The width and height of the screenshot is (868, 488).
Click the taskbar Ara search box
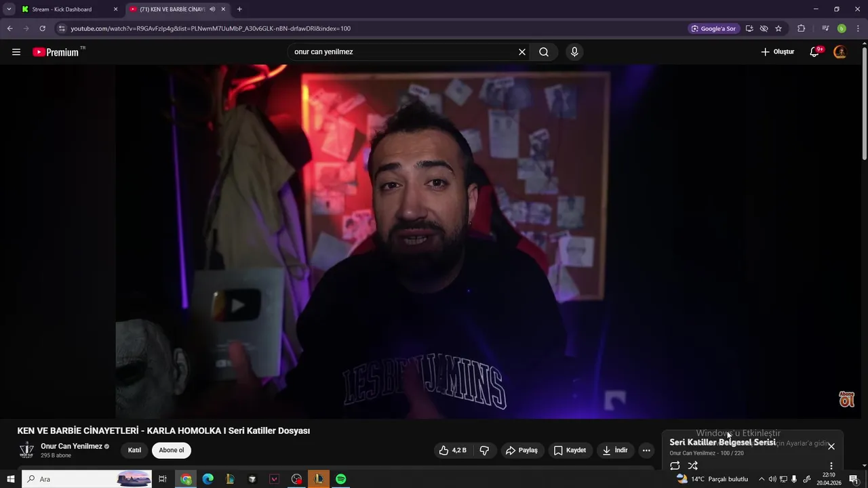pyautogui.click(x=87, y=479)
